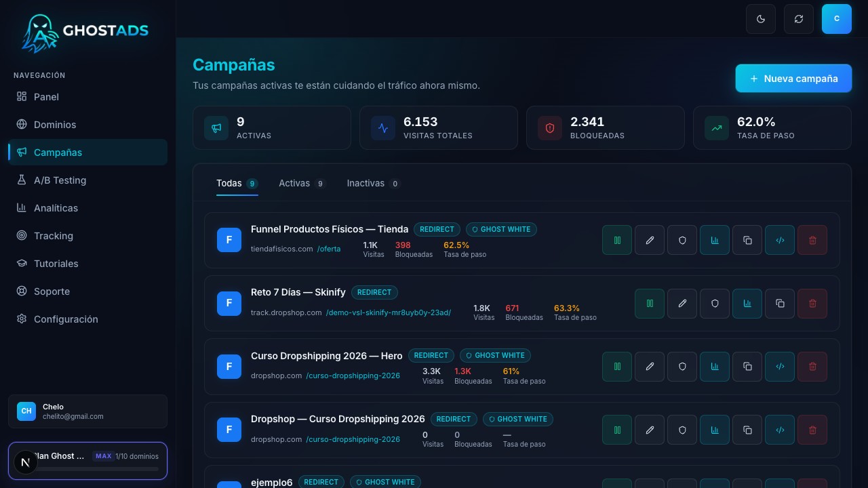The image size is (868, 488).
Task: Go to the Tracking page
Action: tap(87, 236)
